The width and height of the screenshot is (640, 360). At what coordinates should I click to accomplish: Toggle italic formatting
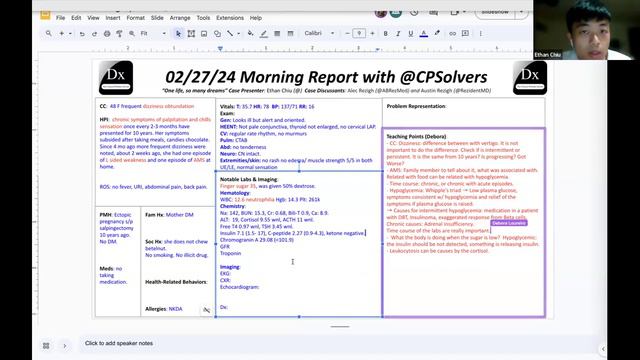[398, 33]
